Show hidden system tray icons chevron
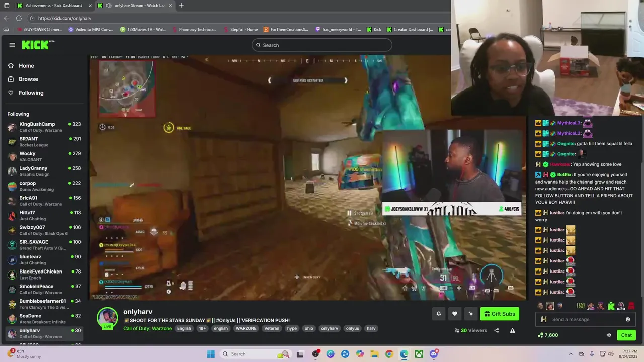The width and height of the screenshot is (644, 362). point(571,354)
